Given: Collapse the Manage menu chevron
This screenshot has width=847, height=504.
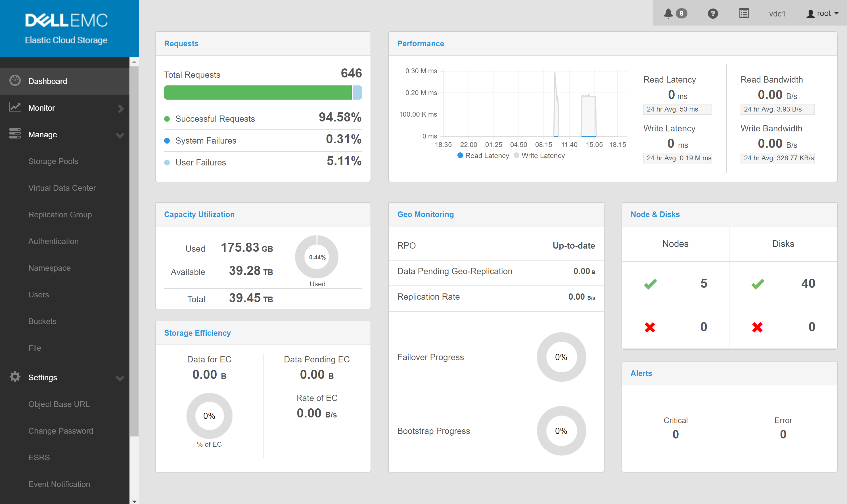Looking at the screenshot, I should click(x=120, y=135).
